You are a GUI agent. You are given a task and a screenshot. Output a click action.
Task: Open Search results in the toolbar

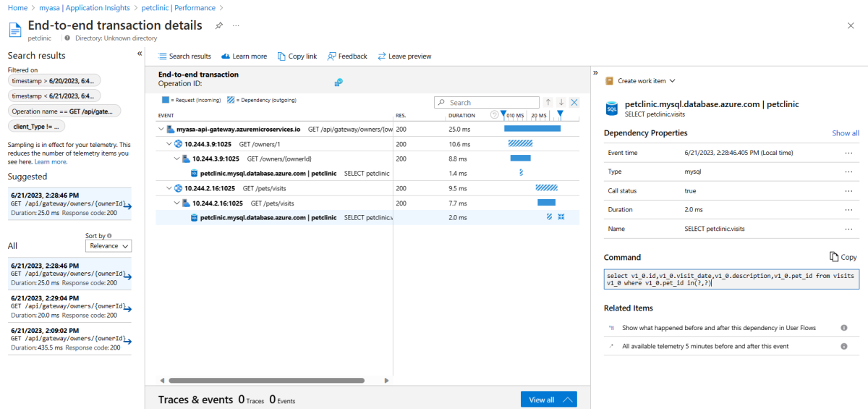[184, 56]
